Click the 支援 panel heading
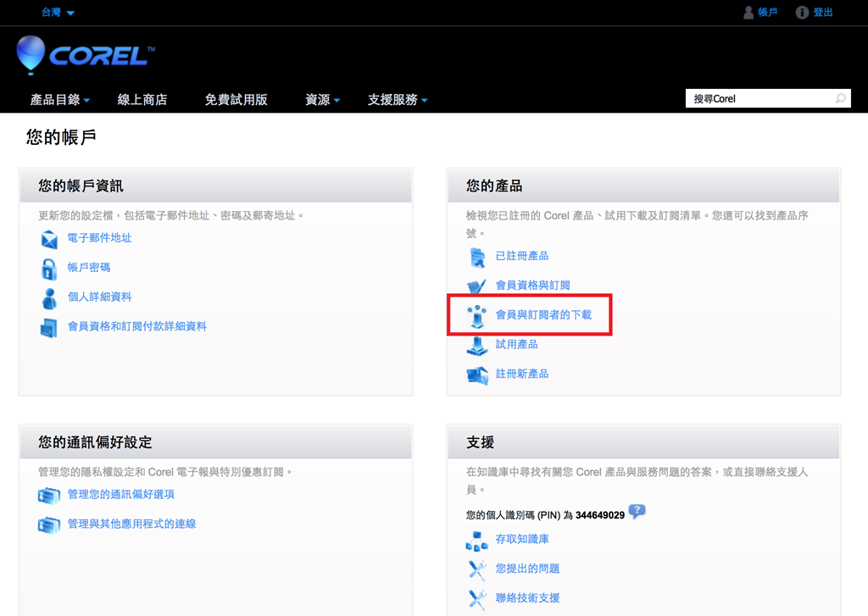The width and height of the screenshot is (868, 616). coord(480,442)
